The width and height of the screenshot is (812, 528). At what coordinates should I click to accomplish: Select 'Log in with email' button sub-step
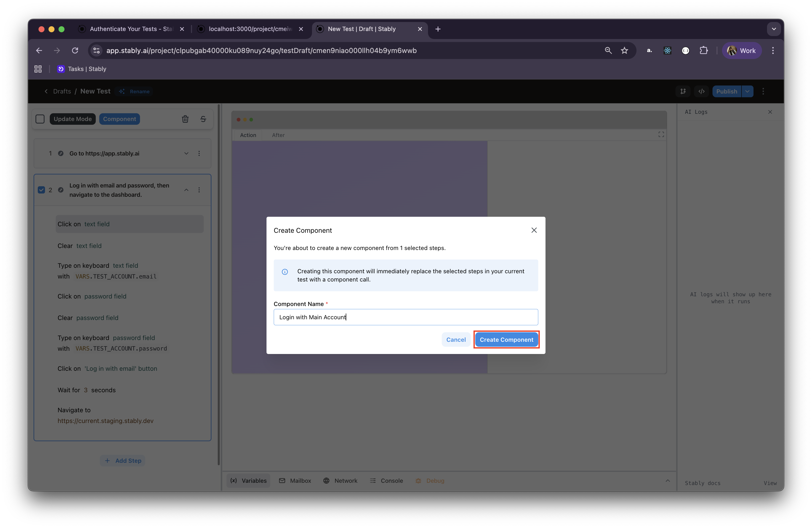point(107,368)
